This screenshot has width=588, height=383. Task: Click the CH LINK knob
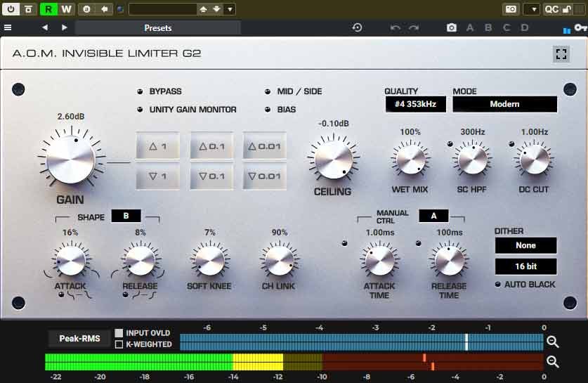[280, 261]
